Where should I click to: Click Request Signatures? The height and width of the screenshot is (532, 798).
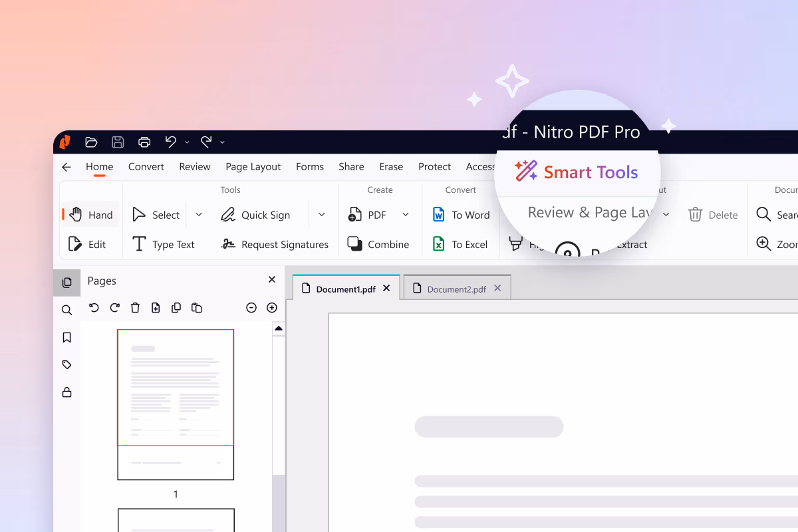(275, 244)
